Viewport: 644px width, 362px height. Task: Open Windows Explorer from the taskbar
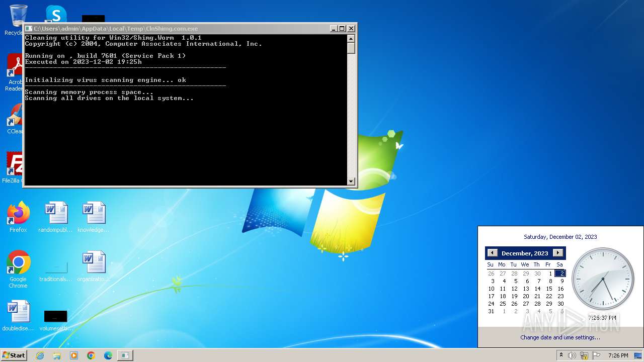coord(57,355)
